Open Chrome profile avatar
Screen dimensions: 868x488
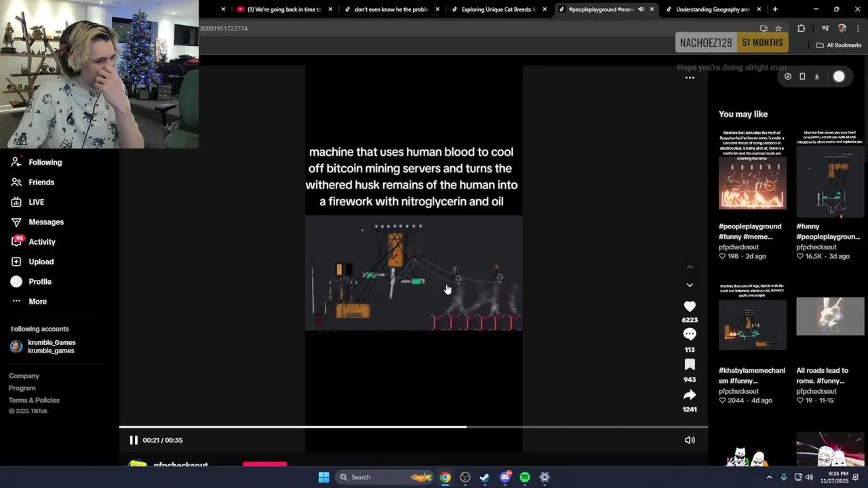842,28
